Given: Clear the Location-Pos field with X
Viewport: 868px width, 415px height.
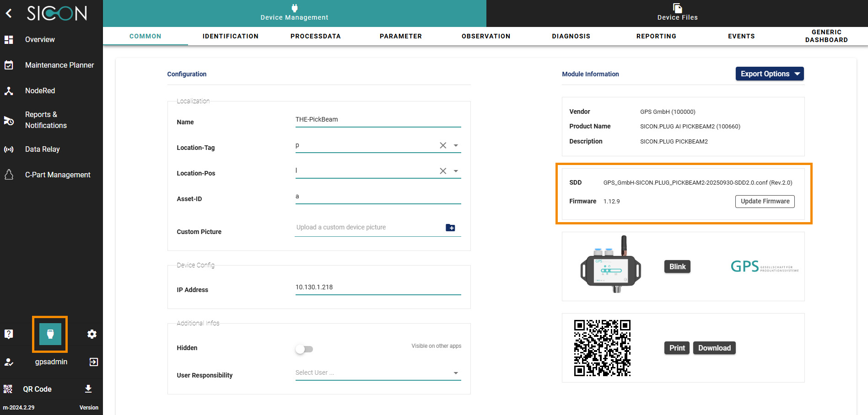Looking at the screenshot, I should (x=443, y=171).
